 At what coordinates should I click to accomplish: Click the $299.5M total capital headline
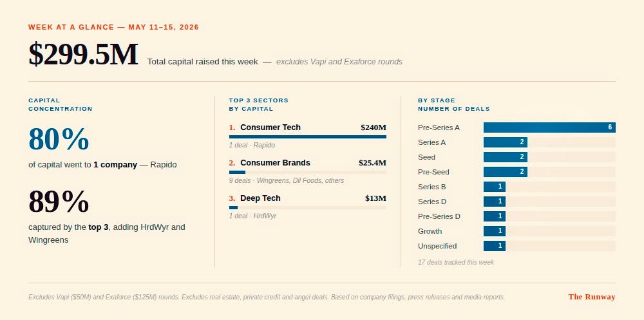point(83,55)
